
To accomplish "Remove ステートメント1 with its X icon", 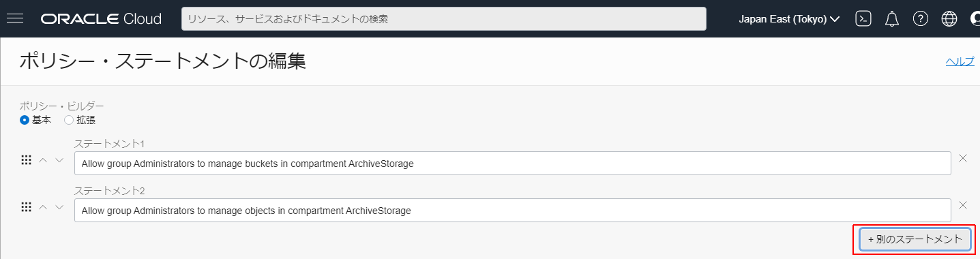I will coord(963,158).
